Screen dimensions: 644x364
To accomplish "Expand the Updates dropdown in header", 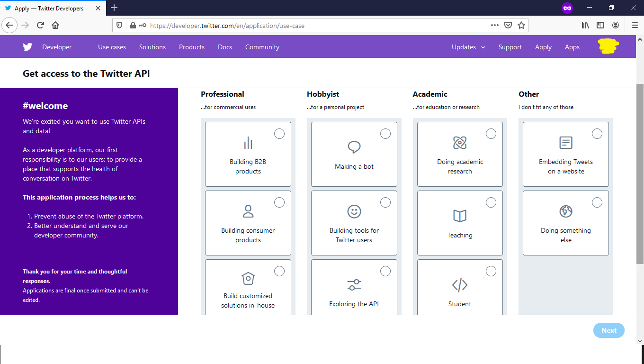I will tap(468, 47).
